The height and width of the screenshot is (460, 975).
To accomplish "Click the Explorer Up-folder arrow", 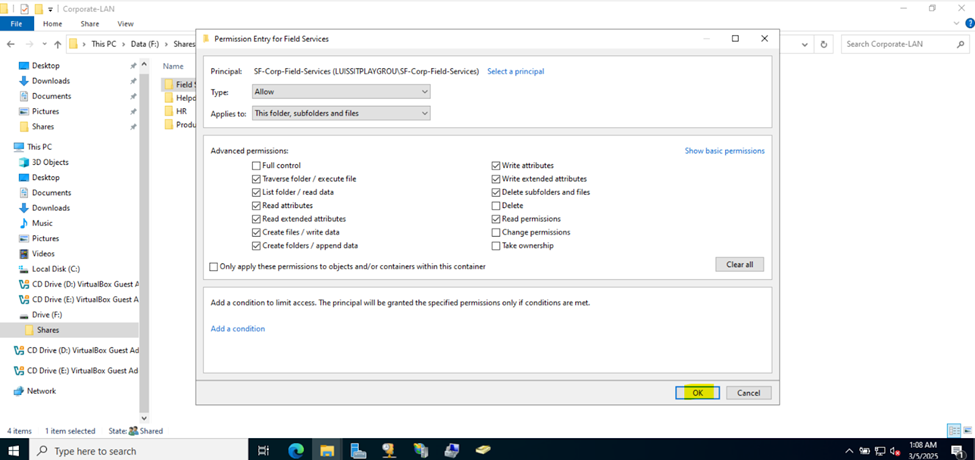I will [58, 44].
